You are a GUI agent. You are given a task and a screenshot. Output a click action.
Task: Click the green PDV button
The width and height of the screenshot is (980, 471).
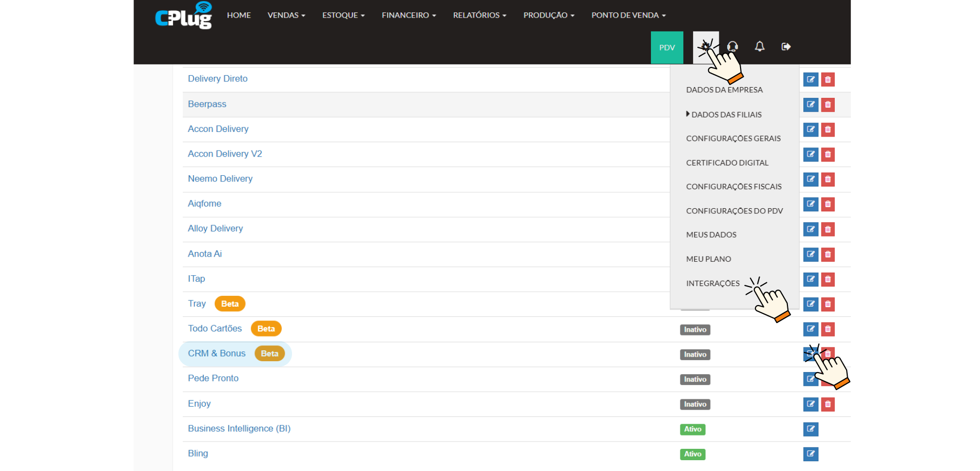point(667,47)
